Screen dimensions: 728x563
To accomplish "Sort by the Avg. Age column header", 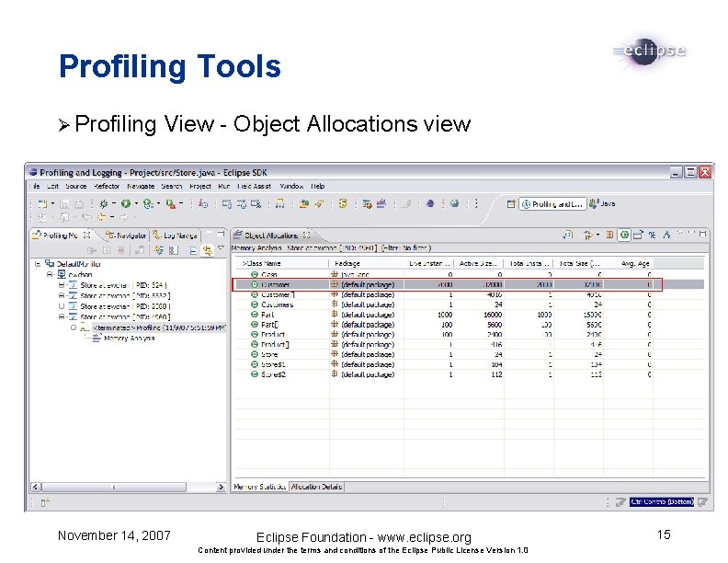I will pos(629,263).
